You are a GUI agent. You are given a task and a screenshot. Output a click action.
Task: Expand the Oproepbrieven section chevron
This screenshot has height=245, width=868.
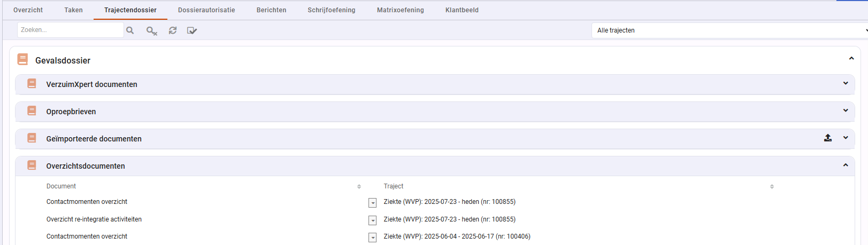[846, 110]
